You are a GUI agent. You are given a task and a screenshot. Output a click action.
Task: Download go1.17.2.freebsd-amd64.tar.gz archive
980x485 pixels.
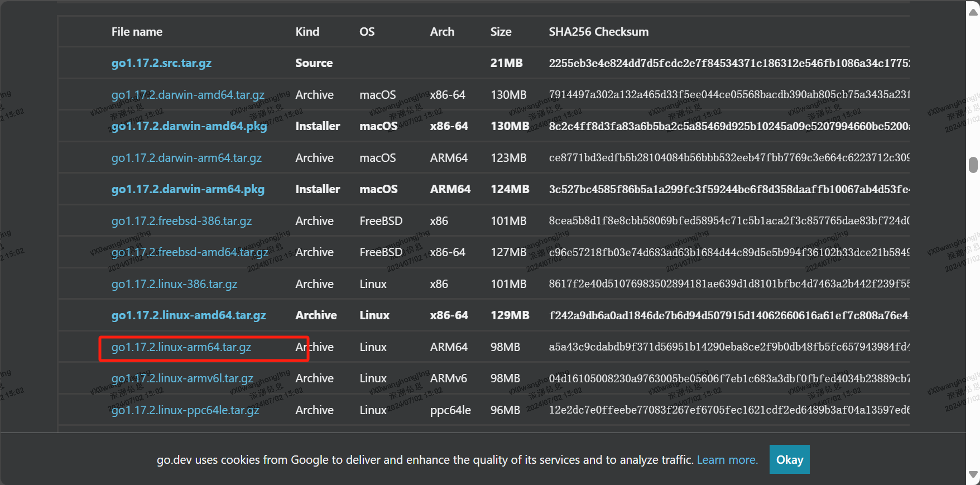190,252
